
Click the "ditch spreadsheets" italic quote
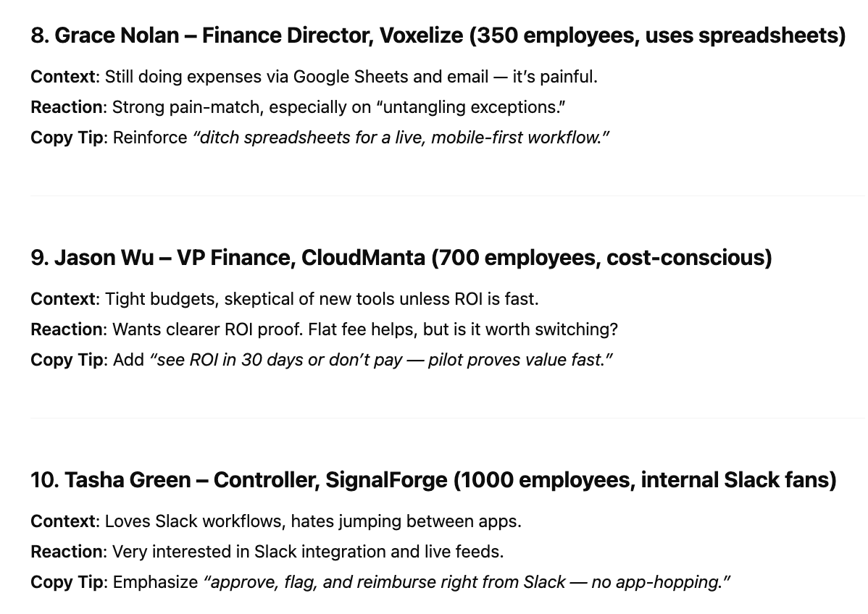coord(401,138)
